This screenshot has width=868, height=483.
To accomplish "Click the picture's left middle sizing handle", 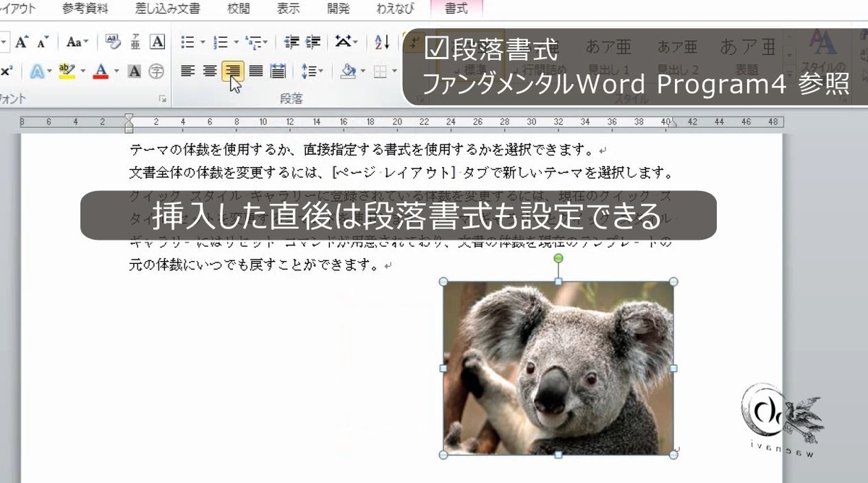I will [x=443, y=368].
